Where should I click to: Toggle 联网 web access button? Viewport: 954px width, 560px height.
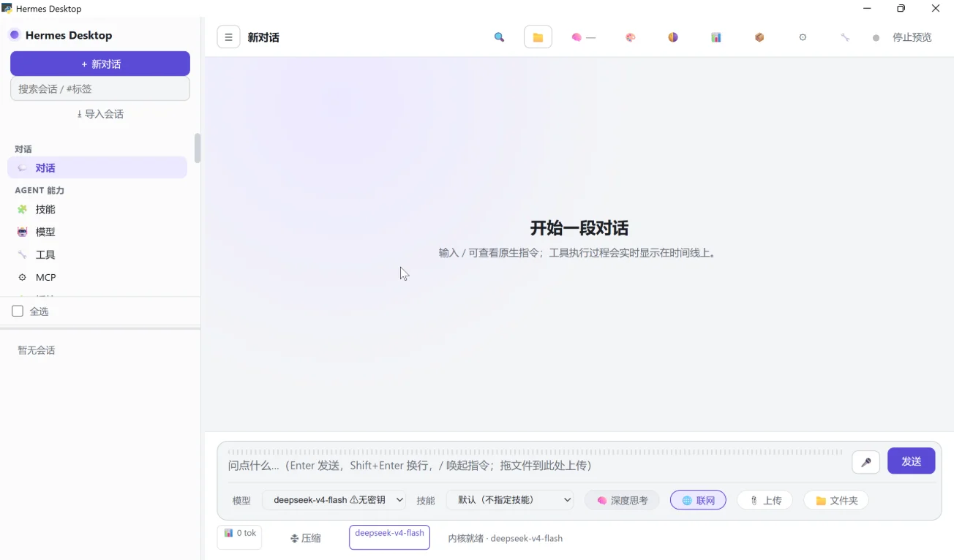point(698,500)
